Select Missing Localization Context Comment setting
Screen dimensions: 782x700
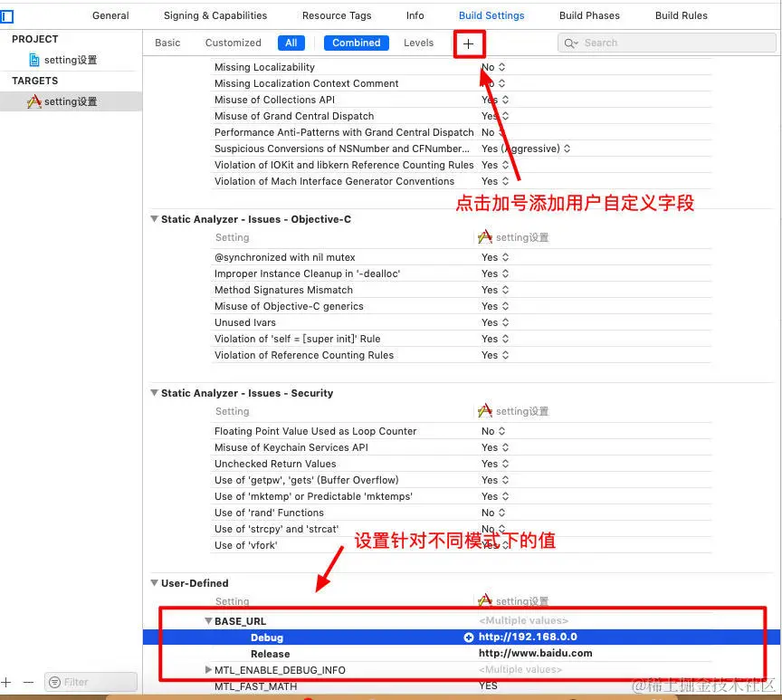pyautogui.click(x=306, y=83)
